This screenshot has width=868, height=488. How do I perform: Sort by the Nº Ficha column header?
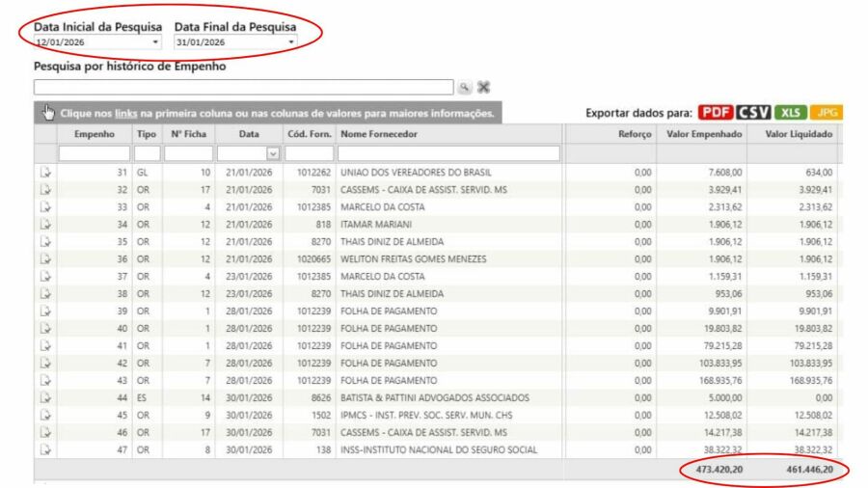coord(188,134)
